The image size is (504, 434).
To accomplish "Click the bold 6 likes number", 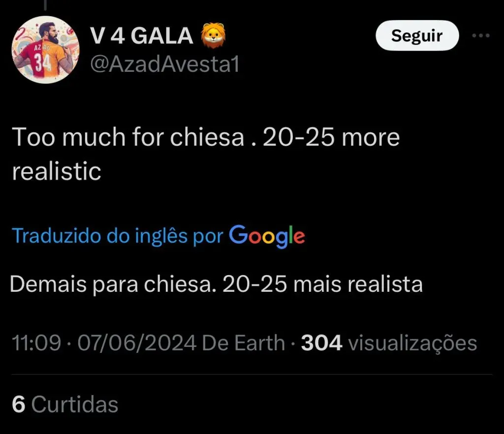I will 18,404.
